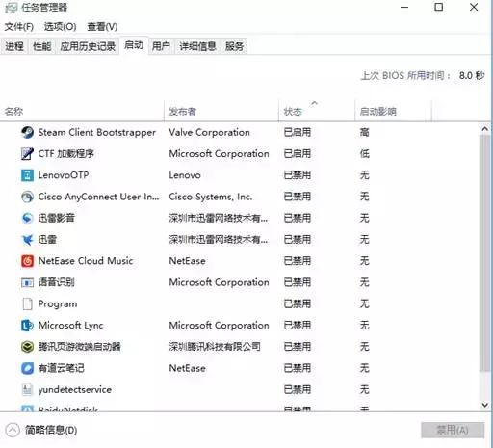
Task: Select the 迅雷影音 entry name
Action: point(57,218)
